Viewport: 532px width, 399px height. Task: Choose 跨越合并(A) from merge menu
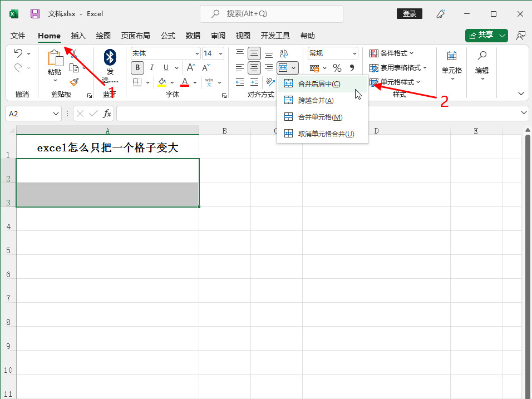[x=322, y=100]
